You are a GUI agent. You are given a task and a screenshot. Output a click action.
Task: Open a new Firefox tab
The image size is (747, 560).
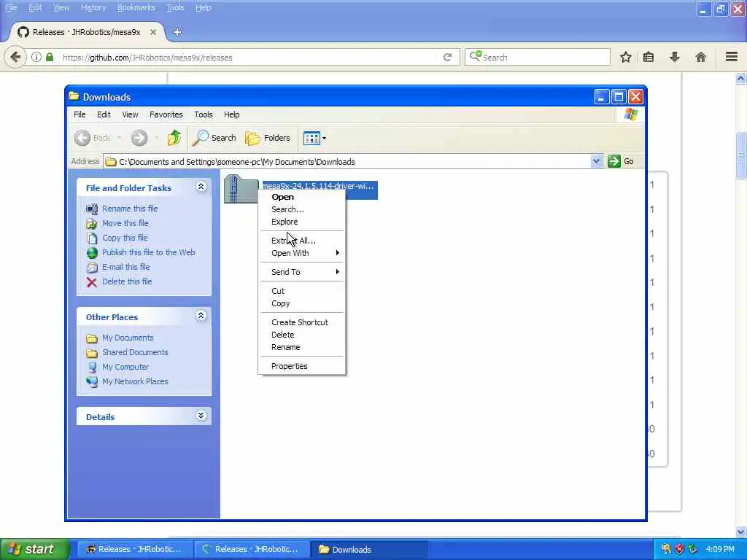click(x=177, y=32)
